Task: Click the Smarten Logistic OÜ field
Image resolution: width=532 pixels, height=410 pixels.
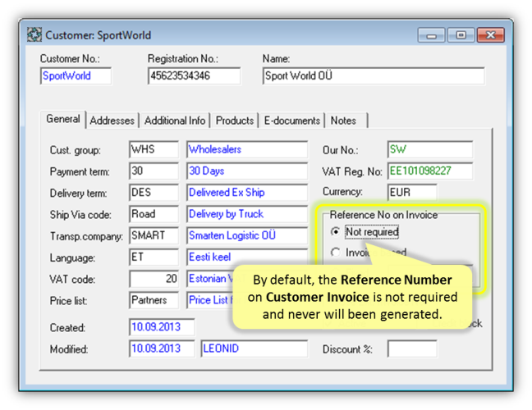Action: (x=247, y=235)
